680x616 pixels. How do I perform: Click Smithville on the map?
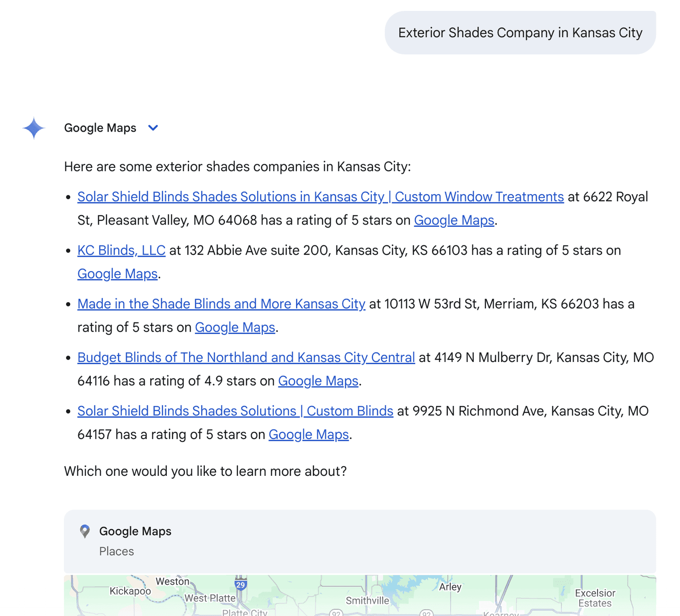368,601
